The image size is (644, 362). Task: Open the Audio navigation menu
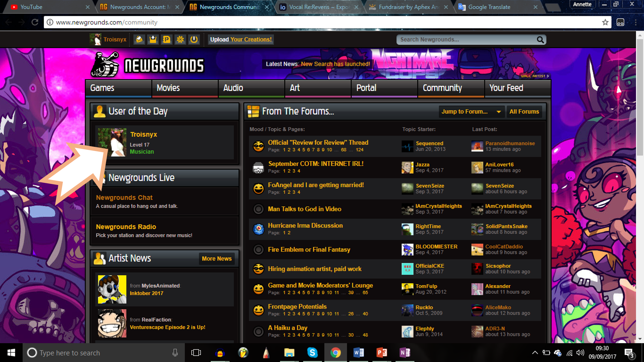coord(251,88)
